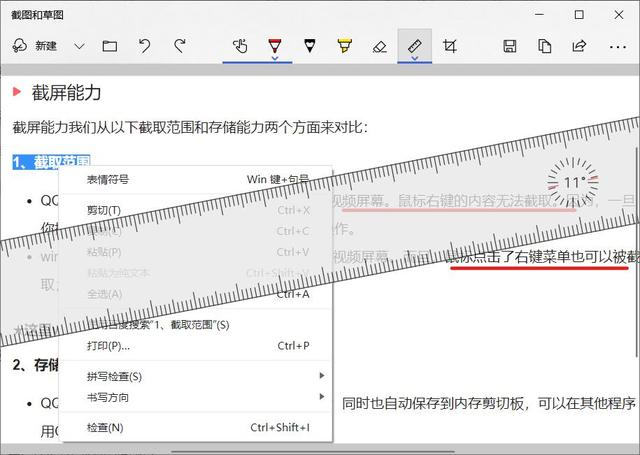Click the New snip button
This screenshot has width=640, height=455.
coord(34,46)
